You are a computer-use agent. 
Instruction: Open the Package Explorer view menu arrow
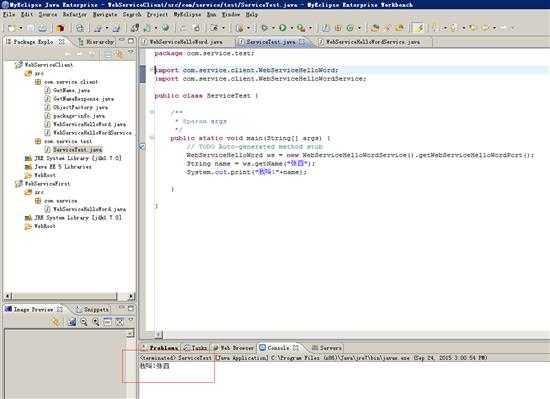point(131,53)
